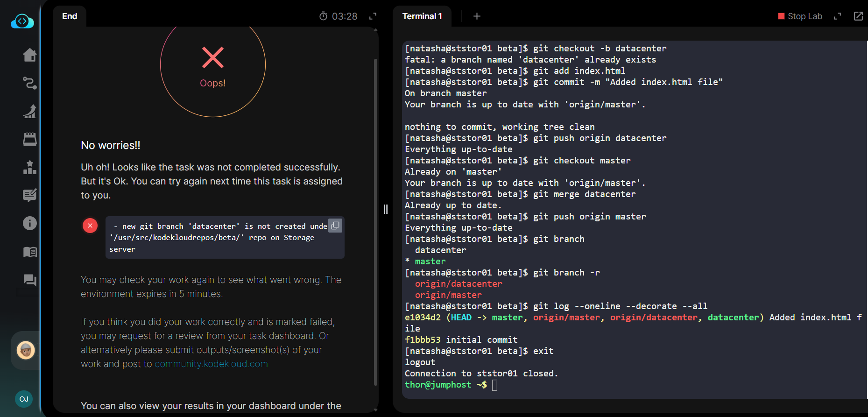The image size is (868, 417).
Task: Copy the error message text
Action: click(335, 226)
